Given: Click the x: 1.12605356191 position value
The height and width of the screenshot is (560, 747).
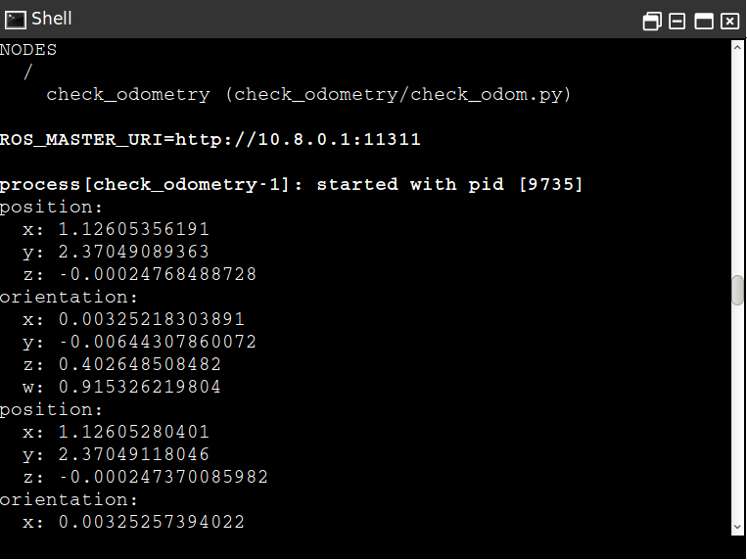Looking at the screenshot, I should click(x=117, y=229).
